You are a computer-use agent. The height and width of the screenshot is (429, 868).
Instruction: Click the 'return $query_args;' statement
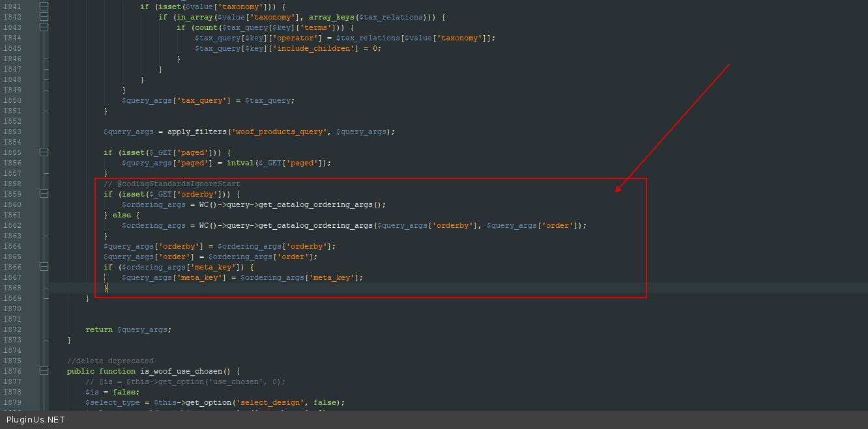[x=128, y=329]
